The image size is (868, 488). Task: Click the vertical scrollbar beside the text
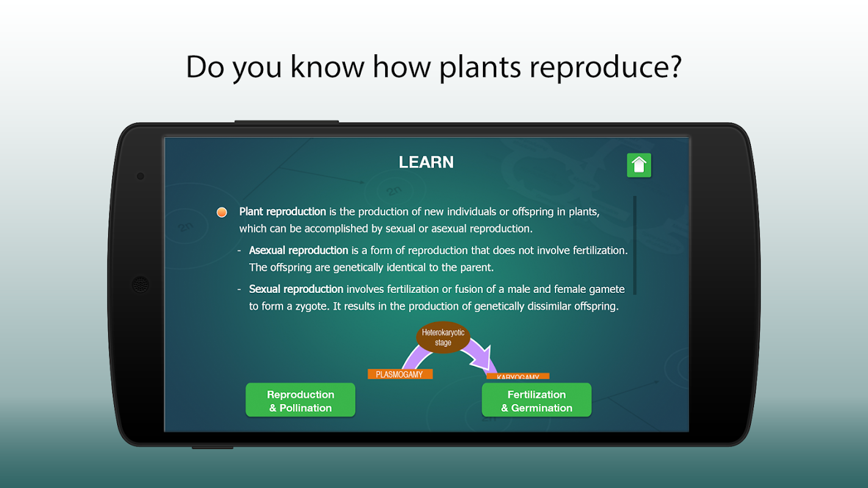pyautogui.click(x=635, y=245)
